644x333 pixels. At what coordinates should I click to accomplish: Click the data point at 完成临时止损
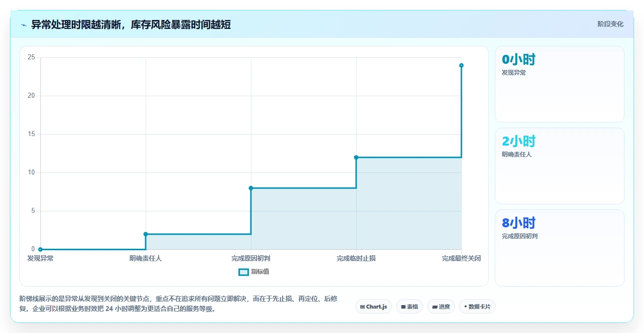coord(356,157)
